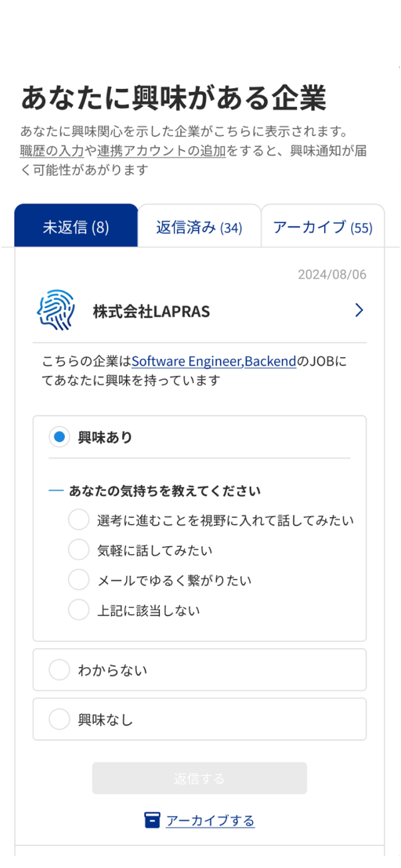401x868 pixels.
Task: Click the 株式会社LAPRAS company name
Action: (x=151, y=311)
